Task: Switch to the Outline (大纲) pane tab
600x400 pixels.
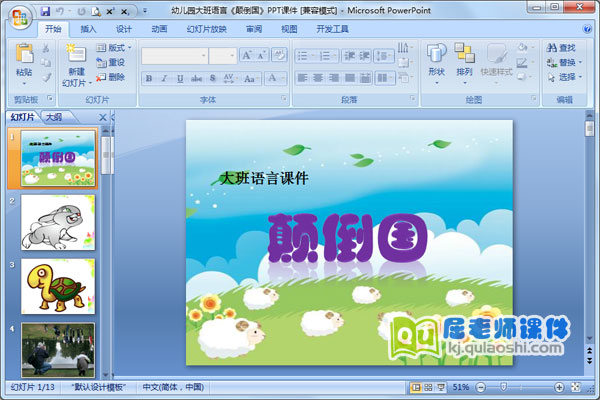Action: click(x=54, y=117)
